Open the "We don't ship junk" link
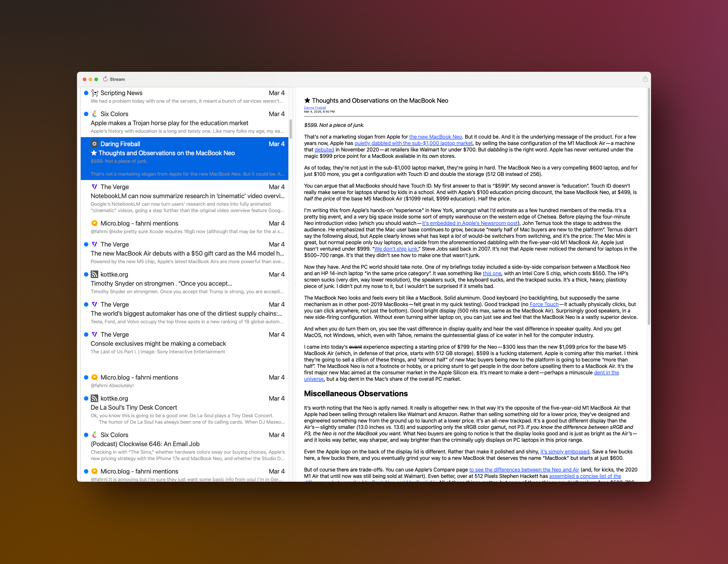This screenshot has height=564, width=728. click(x=396, y=249)
